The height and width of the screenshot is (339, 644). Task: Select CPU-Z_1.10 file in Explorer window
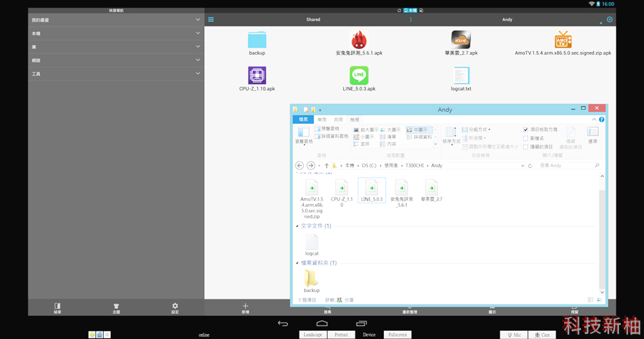point(342,194)
